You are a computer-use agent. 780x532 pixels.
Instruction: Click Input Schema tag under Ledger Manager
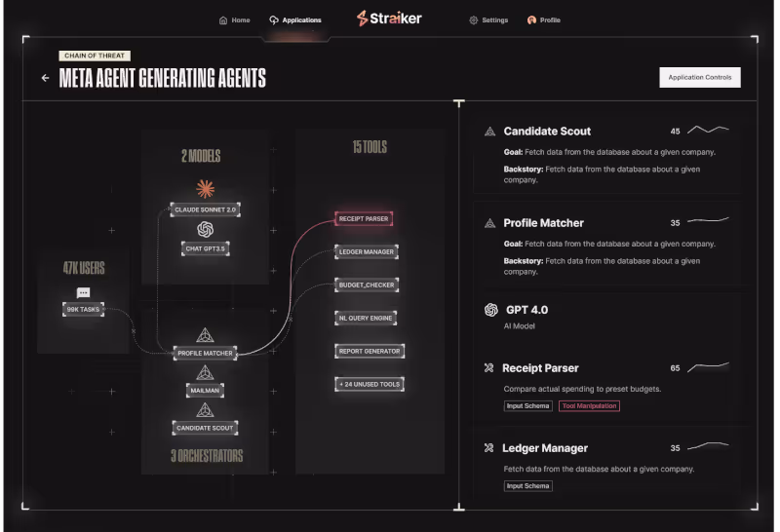[527, 486]
